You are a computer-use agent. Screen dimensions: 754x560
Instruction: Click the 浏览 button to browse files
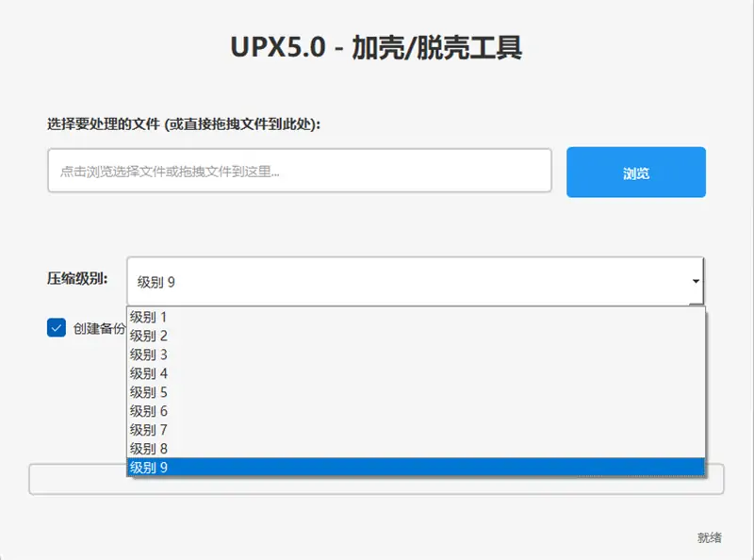(635, 172)
